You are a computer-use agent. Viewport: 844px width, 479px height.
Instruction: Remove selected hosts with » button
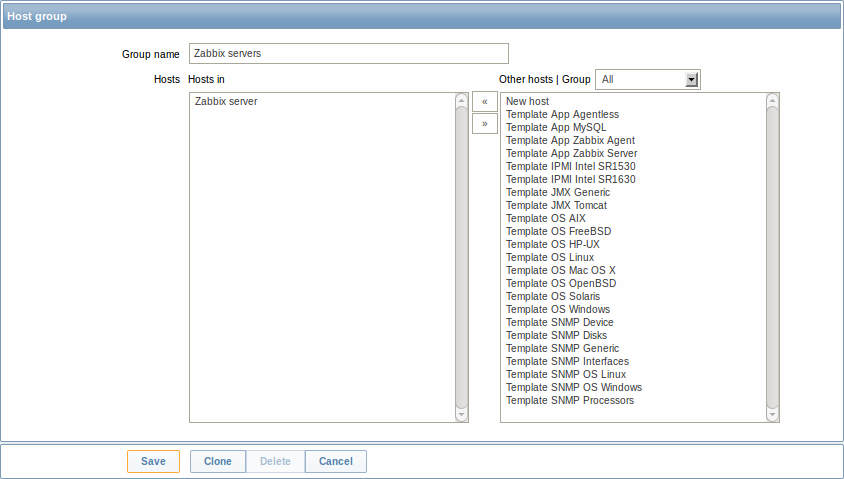(x=484, y=124)
